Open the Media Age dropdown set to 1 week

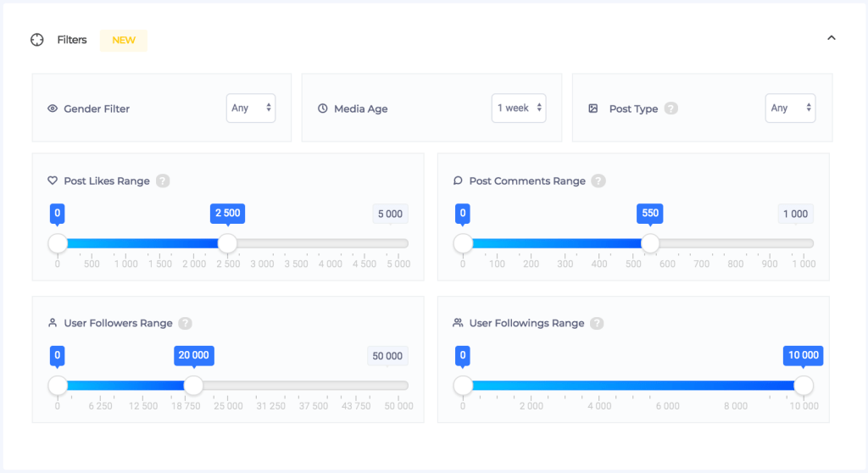[x=519, y=108]
